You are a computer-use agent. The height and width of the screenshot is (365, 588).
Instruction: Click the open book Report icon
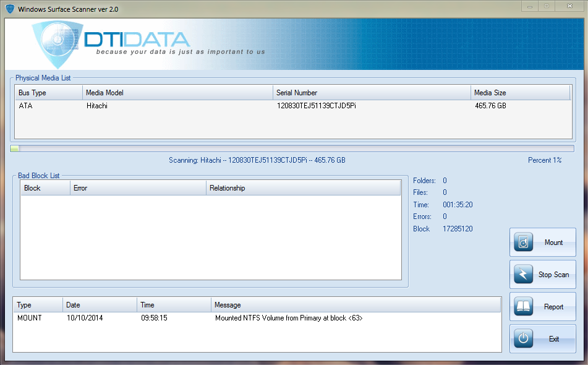(524, 307)
